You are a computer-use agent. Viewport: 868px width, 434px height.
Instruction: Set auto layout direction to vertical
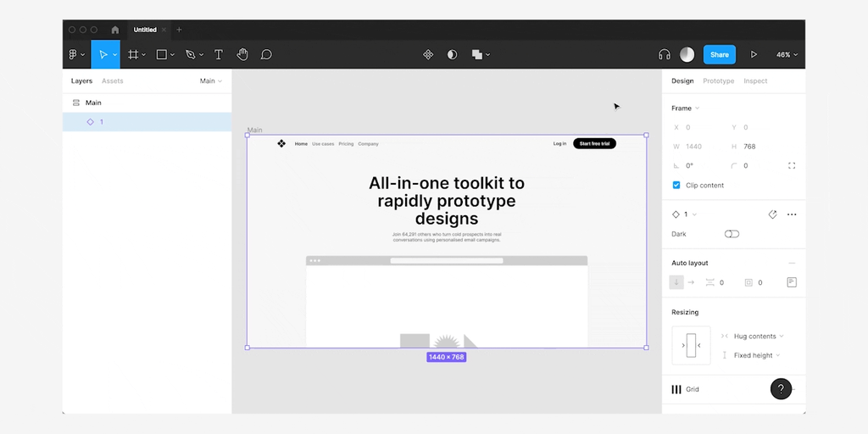pyautogui.click(x=676, y=282)
